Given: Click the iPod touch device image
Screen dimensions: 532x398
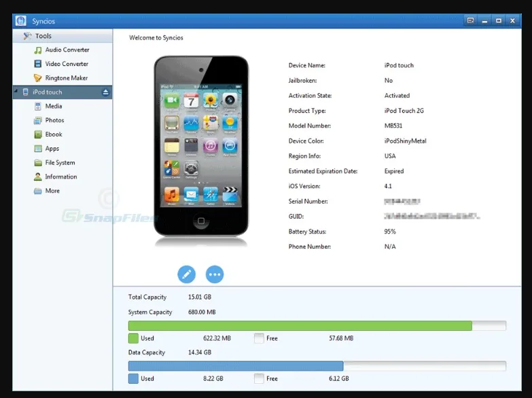Looking at the screenshot, I should coord(201,147).
